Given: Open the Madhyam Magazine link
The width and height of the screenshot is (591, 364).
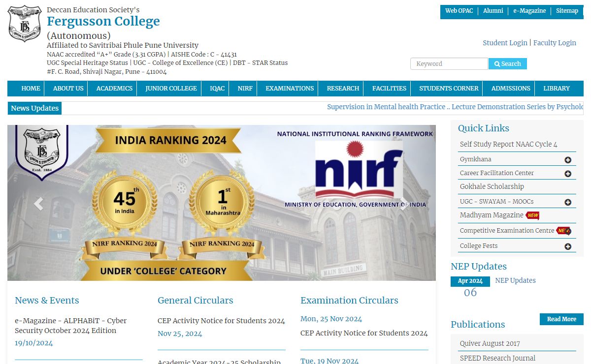Looking at the screenshot, I should (492, 215).
